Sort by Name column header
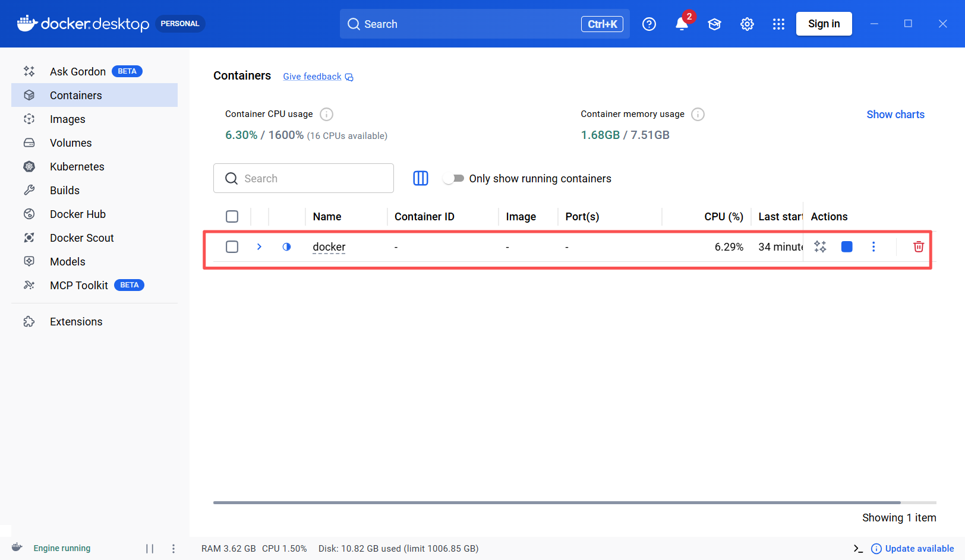The image size is (965, 560). [327, 217]
